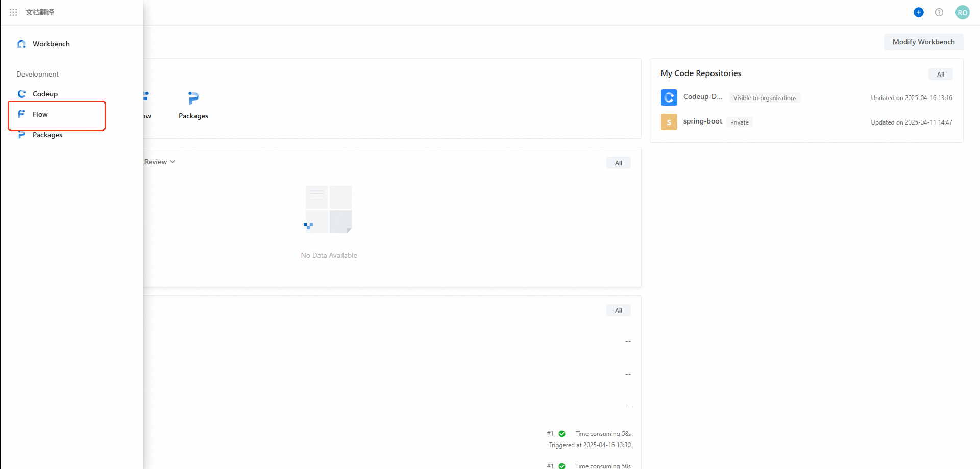The width and height of the screenshot is (980, 469).
Task: Click the Packages label in main panel
Action: (193, 116)
